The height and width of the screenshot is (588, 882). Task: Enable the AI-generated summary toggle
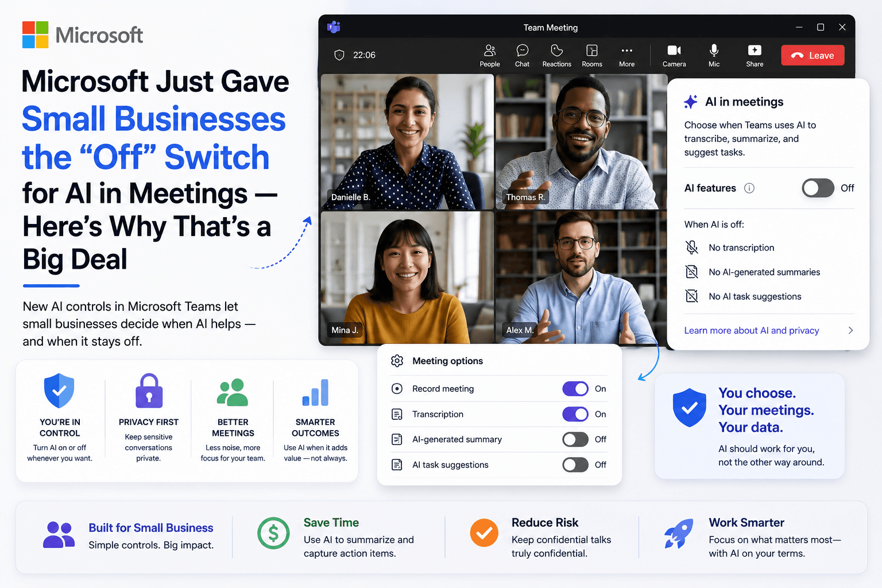575,439
